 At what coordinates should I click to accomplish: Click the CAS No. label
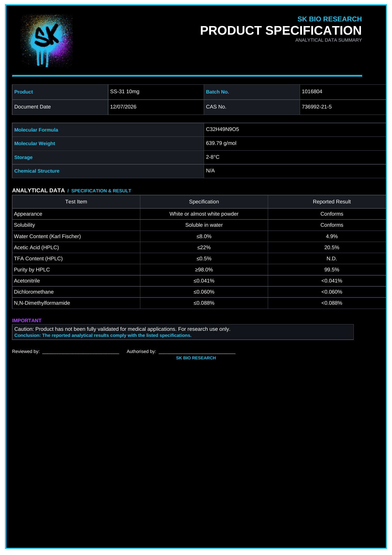(x=216, y=107)
